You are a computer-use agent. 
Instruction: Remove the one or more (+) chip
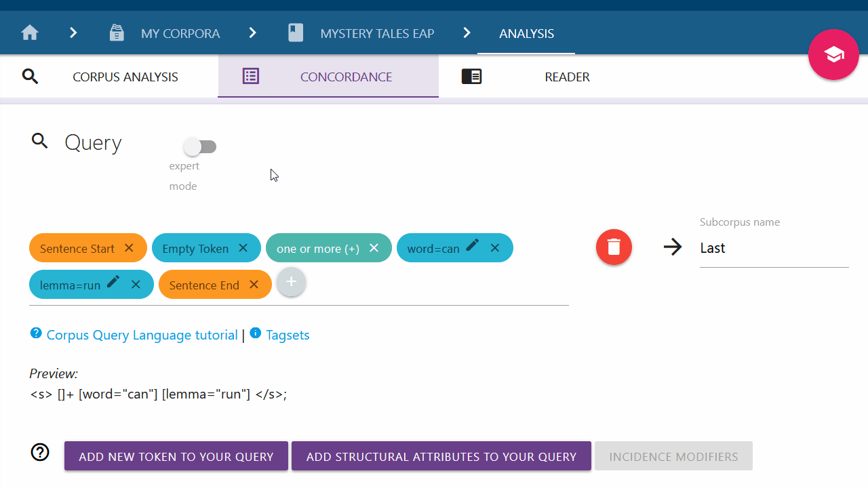374,248
